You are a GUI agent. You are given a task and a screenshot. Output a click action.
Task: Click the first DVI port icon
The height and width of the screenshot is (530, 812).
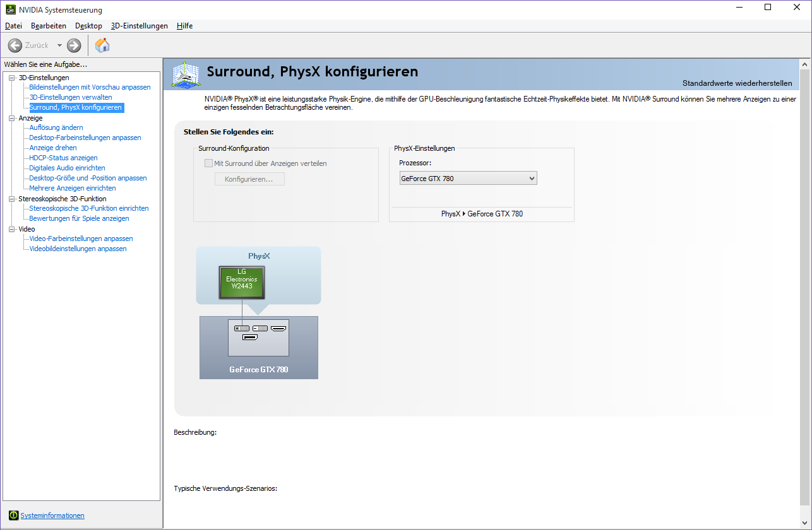[242, 329]
